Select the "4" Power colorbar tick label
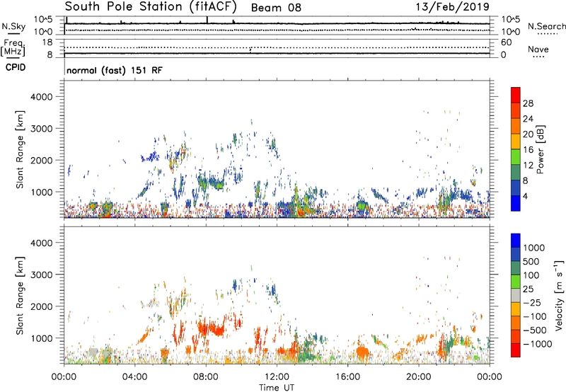The height and width of the screenshot is (392, 566). pyautogui.click(x=526, y=196)
